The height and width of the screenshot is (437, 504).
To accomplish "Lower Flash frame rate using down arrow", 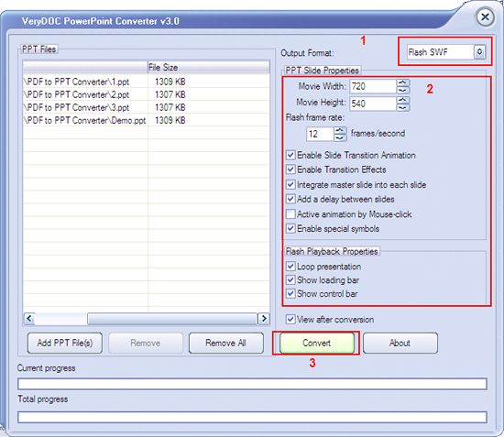I will [340, 137].
